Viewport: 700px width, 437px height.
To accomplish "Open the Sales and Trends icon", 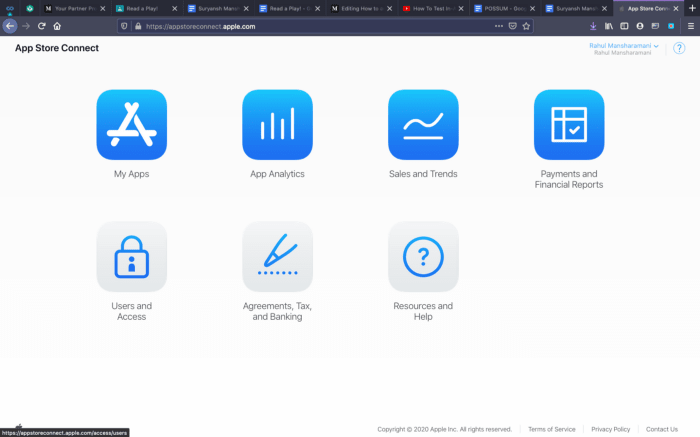I will pyautogui.click(x=423, y=125).
